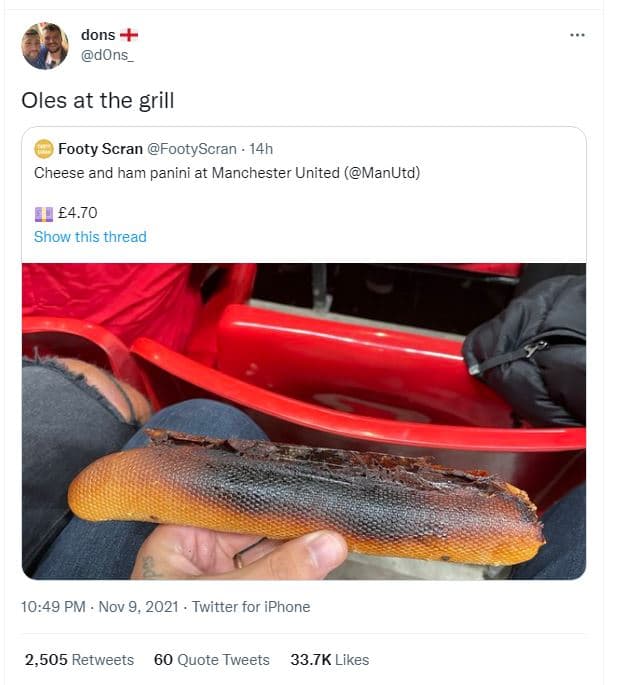Open the burnt panini photo
The image size is (620, 685).
[x=304, y=420]
